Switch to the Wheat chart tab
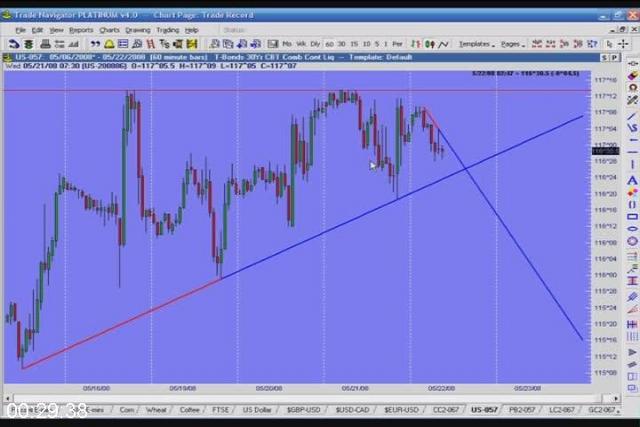Screen dimensions: 640x427 tap(156, 410)
